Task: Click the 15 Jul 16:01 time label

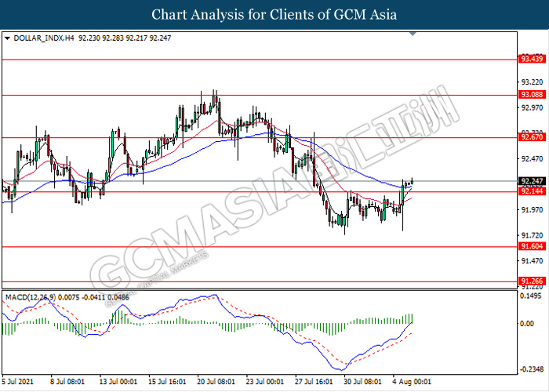Action: tap(167, 381)
